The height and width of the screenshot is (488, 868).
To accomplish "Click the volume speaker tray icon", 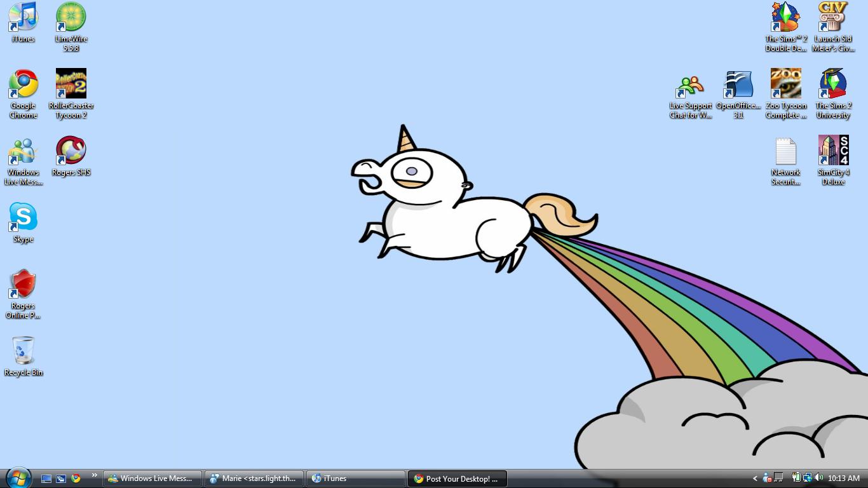I will click(818, 478).
